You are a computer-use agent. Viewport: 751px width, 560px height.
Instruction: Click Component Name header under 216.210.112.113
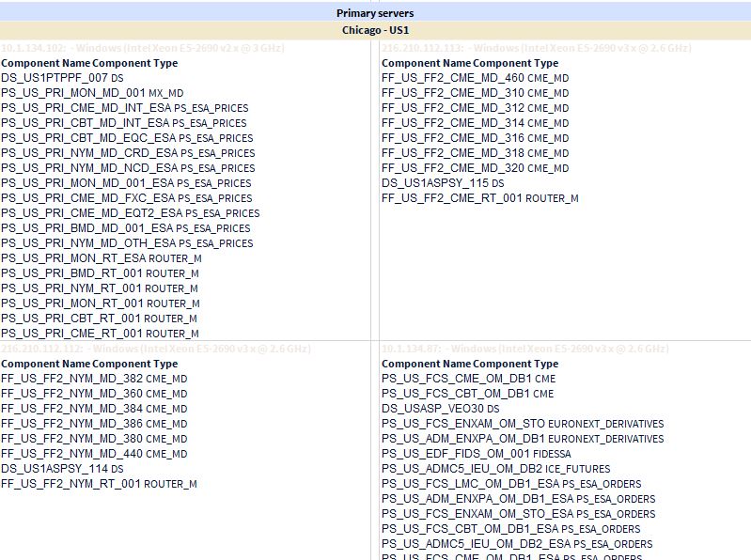click(x=426, y=63)
